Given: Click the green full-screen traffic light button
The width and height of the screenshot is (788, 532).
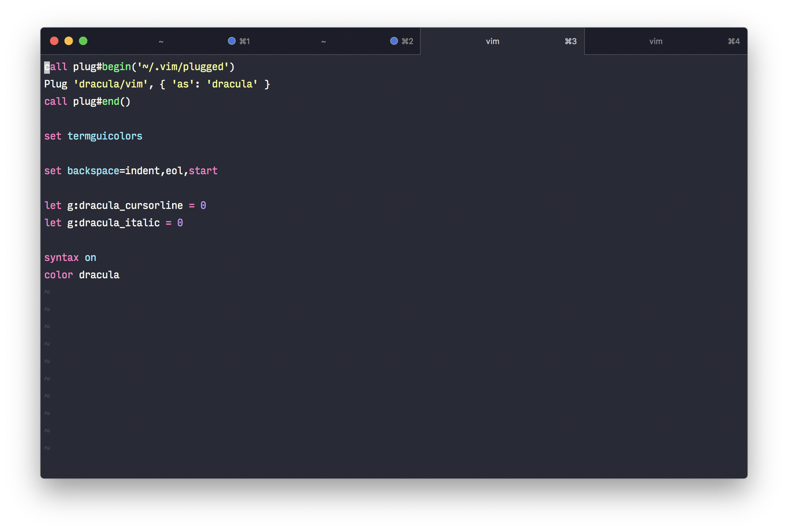Looking at the screenshot, I should point(83,41).
